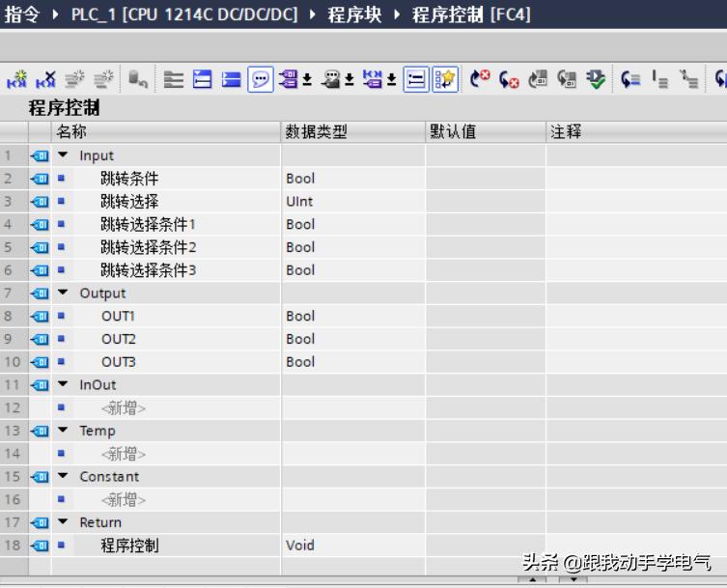Click the Reset start values cylinder icon

[x=138, y=79]
